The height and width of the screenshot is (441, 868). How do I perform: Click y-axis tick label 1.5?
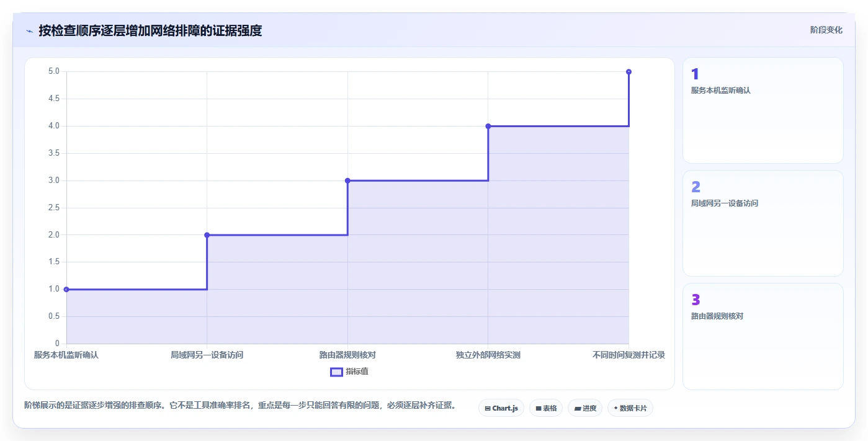click(x=54, y=262)
